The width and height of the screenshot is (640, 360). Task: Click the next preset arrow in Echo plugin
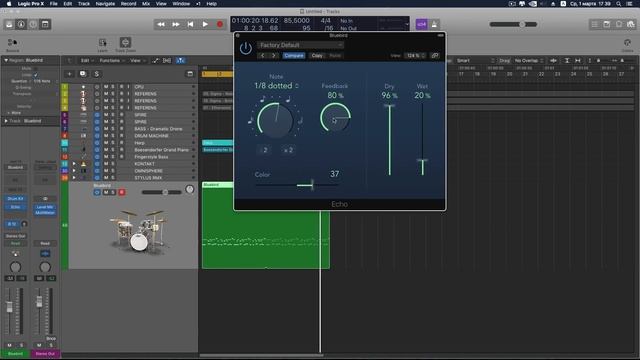coord(273,56)
